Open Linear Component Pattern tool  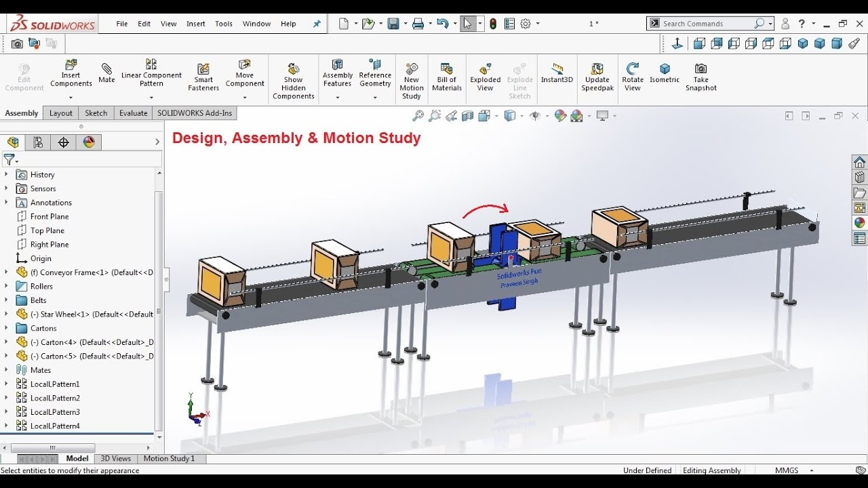151,73
